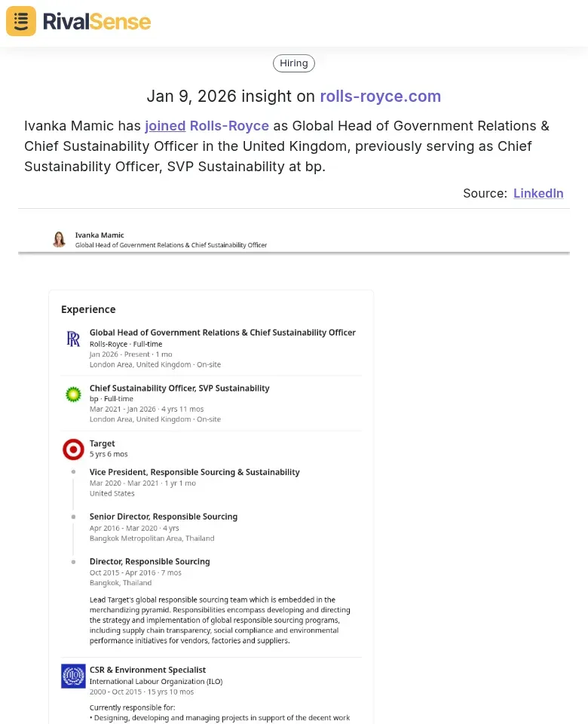Select the Senior Director, Responsible Sourcing role
The width and height of the screenshot is (588, 724).
pos(164,517)
